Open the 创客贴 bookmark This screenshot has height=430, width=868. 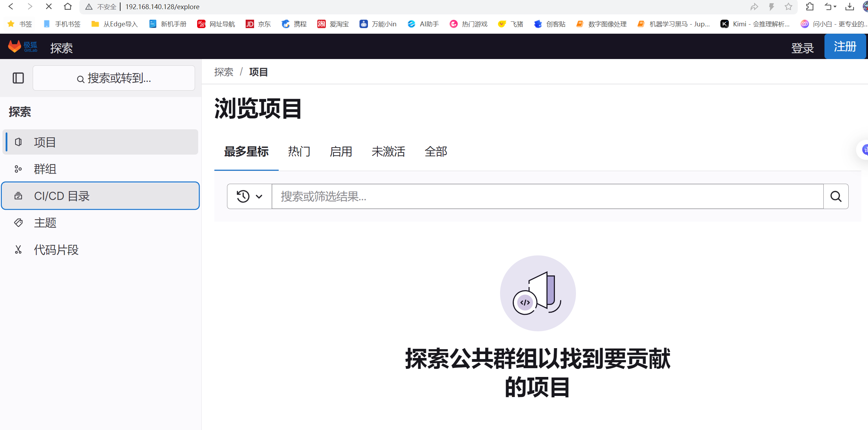coord(550,24)
